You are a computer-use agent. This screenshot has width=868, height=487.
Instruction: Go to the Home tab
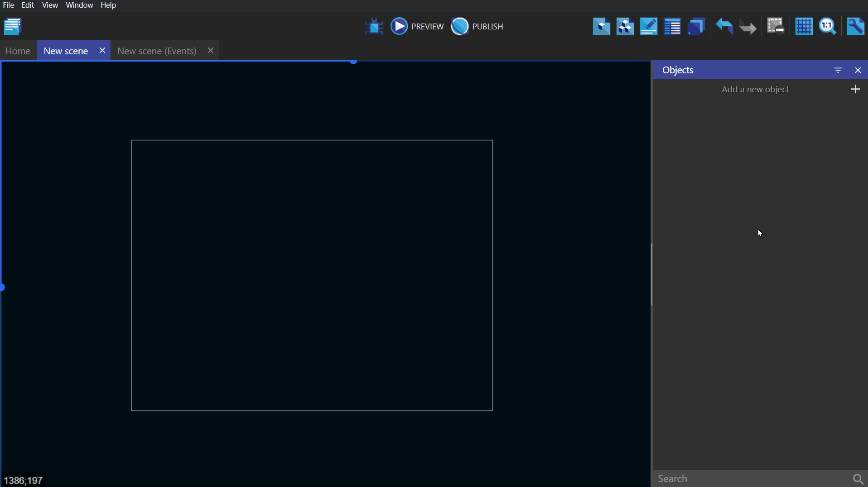click(18, 51)
